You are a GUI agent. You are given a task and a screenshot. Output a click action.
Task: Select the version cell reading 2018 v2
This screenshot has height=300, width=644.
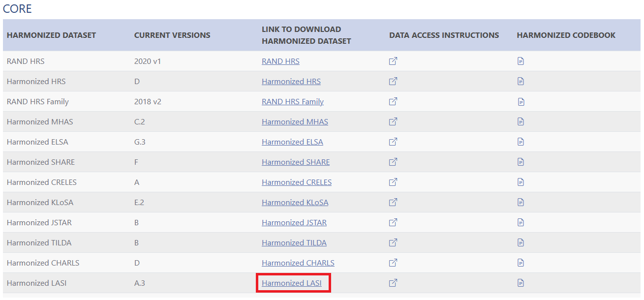coord(148,102)
